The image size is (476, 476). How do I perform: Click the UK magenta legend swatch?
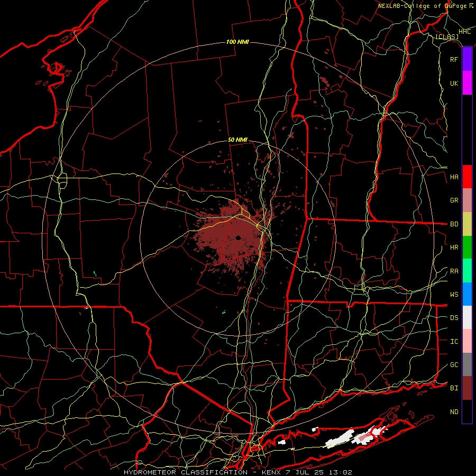(x=467, y=83)
